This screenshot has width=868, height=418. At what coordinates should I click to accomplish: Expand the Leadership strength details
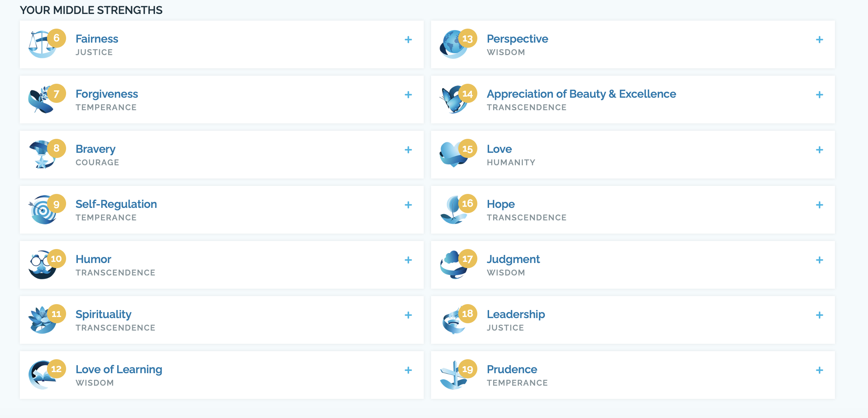pyautogui.click(x=820, y=315)
